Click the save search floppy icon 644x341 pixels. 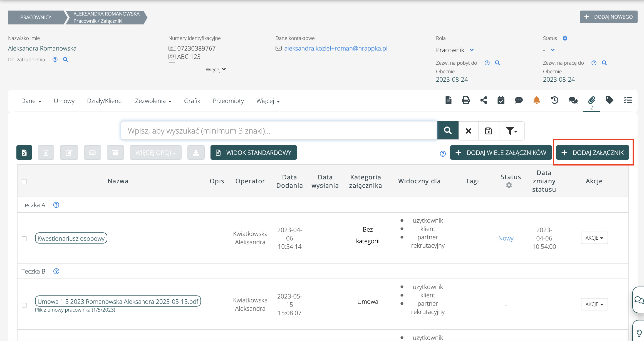[x=489, y=131]
